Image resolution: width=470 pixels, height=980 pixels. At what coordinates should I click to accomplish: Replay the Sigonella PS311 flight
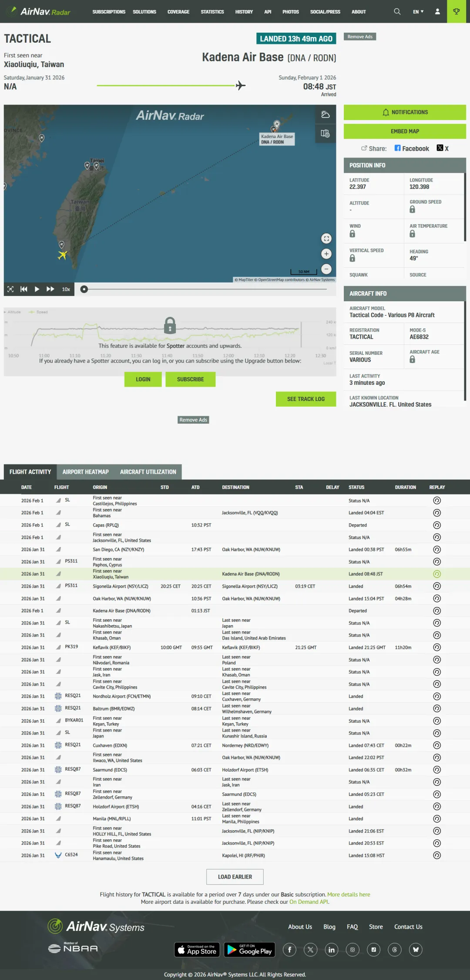click(437, 586)
